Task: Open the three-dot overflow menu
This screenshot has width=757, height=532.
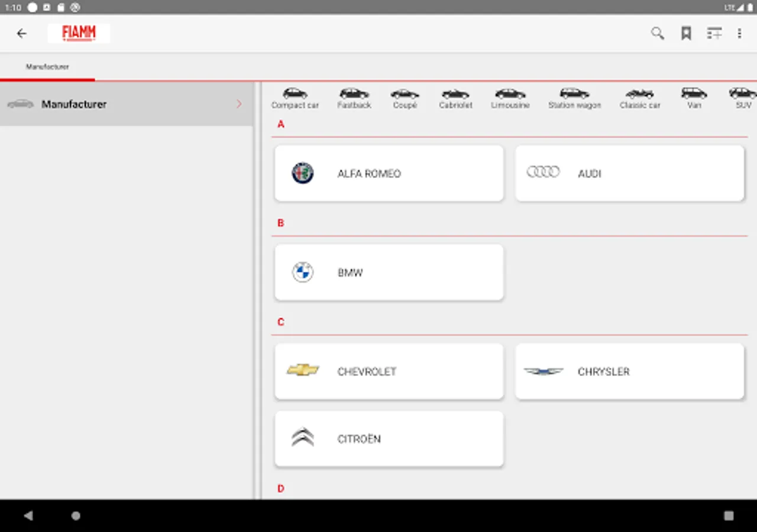Action: coord(739,34)
